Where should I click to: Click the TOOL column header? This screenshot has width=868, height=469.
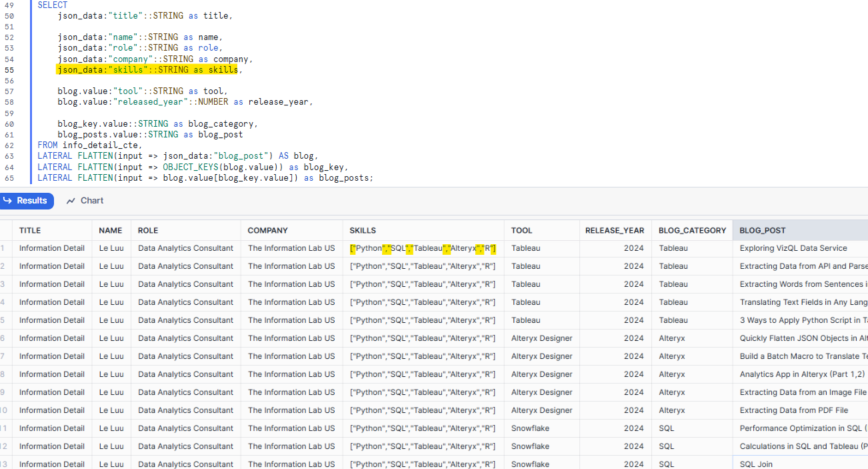(522, 230)
